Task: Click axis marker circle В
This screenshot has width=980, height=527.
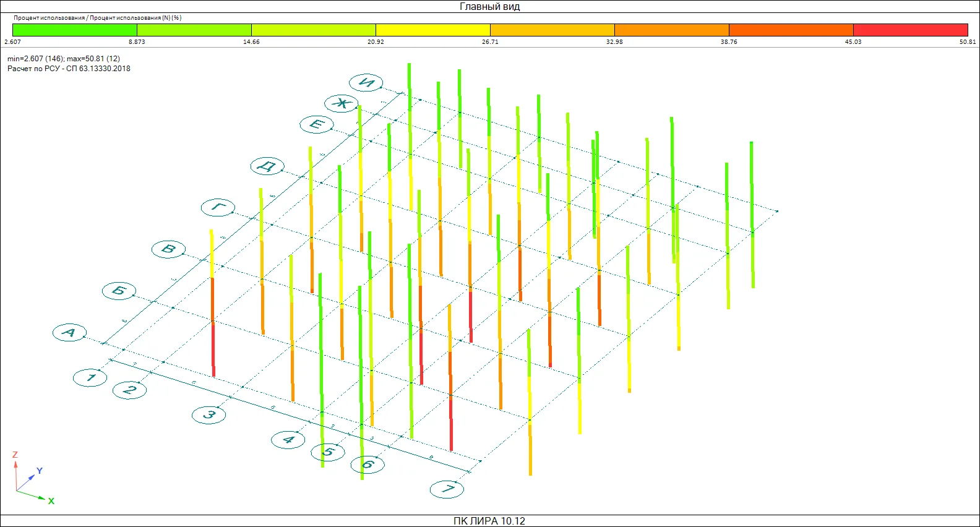Action: click(x=168, y=249)
